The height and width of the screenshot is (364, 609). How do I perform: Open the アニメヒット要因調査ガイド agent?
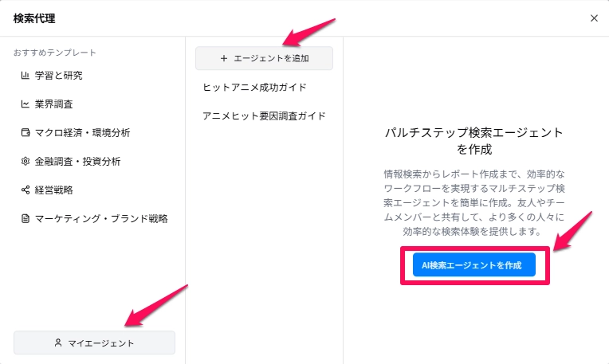(264, 116)
